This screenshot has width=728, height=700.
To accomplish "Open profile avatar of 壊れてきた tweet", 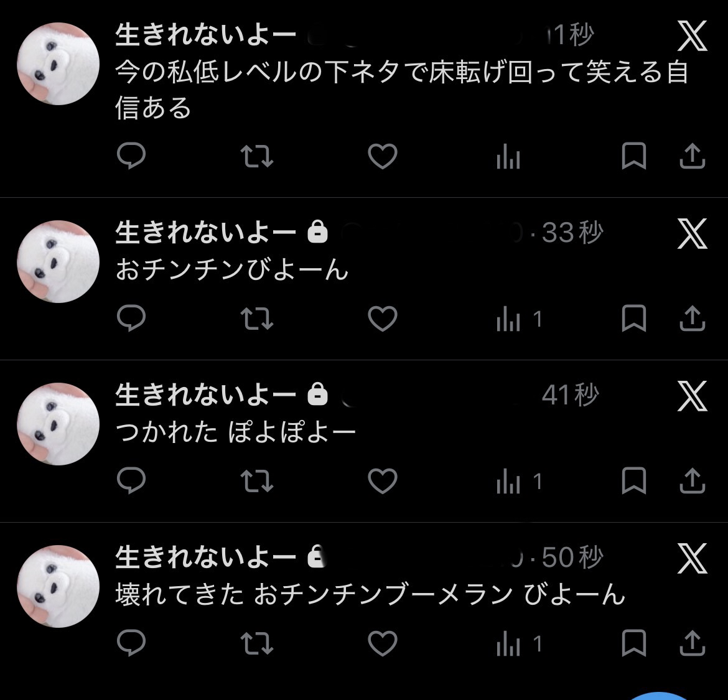I will pos(58,586).
